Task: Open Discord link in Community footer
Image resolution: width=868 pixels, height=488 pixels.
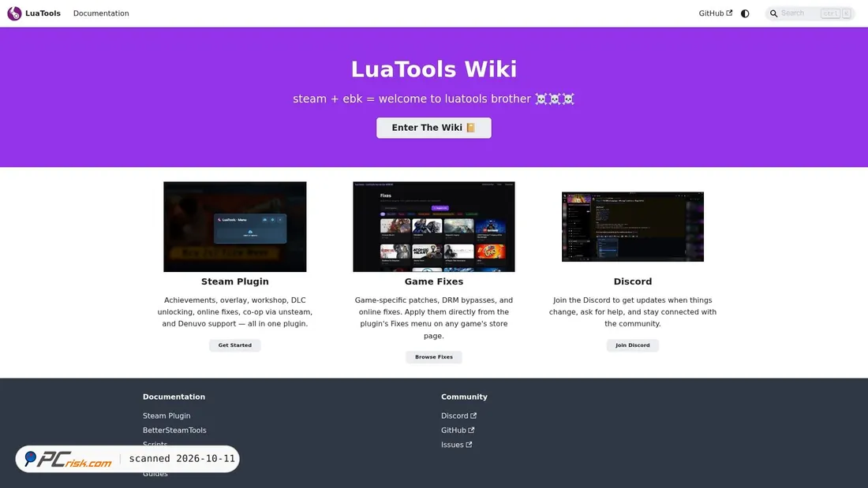Action: pyautogui.click(x=458, y=415)
